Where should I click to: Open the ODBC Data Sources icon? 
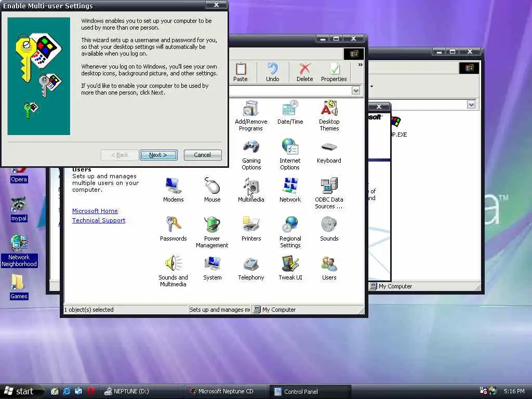[329, 194]
